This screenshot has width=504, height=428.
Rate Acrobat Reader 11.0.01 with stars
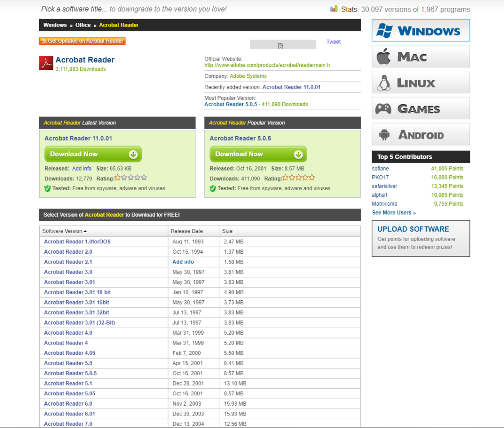pos(131,178)
